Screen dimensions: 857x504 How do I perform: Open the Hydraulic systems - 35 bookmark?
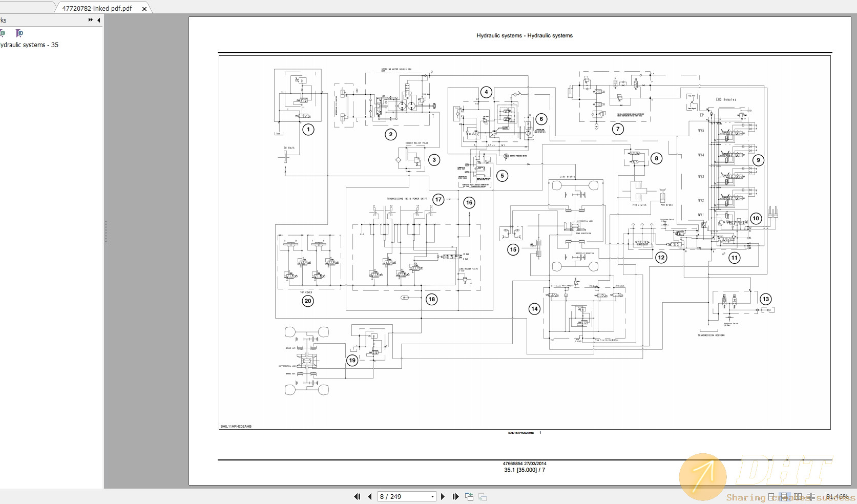[29, 45]
